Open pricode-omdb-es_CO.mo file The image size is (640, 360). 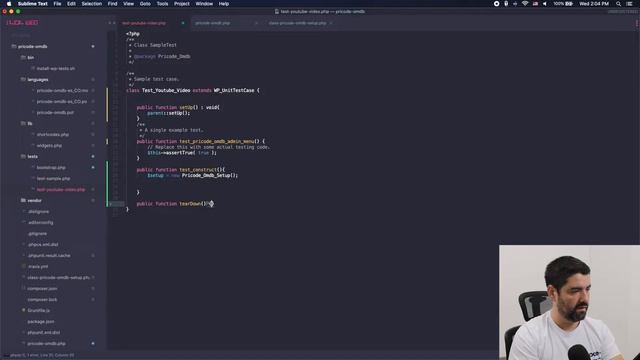coord(62,91)
